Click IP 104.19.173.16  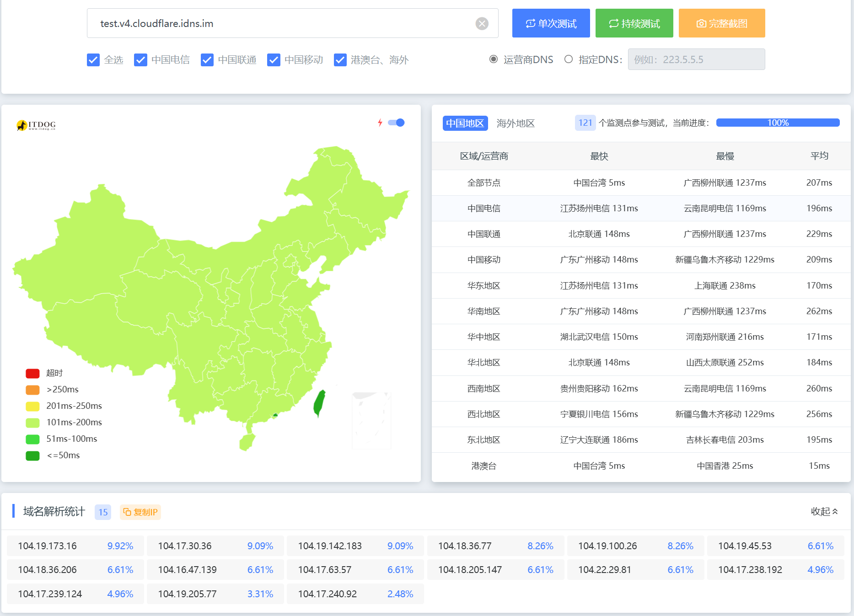(x=47, y=546)
